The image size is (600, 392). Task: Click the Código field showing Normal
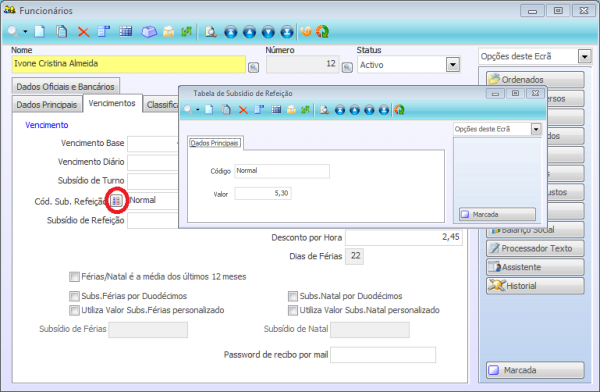(x=282, y=171)
